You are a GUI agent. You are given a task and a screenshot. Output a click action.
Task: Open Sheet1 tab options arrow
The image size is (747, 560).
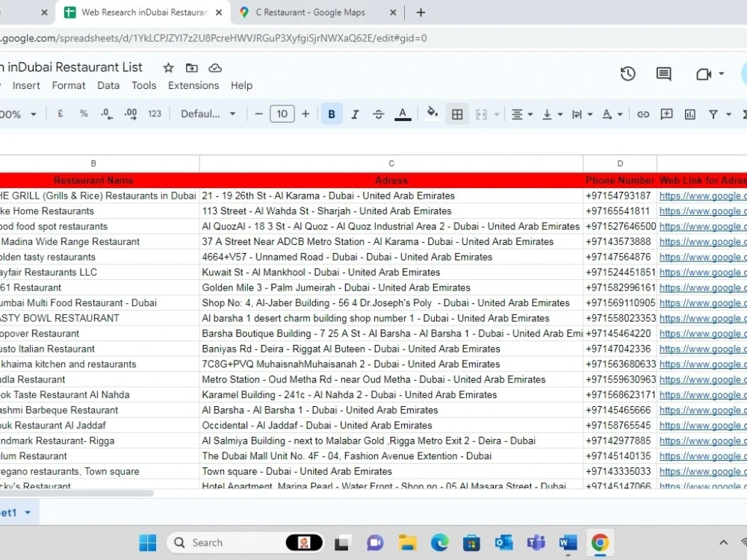(28, 513)
